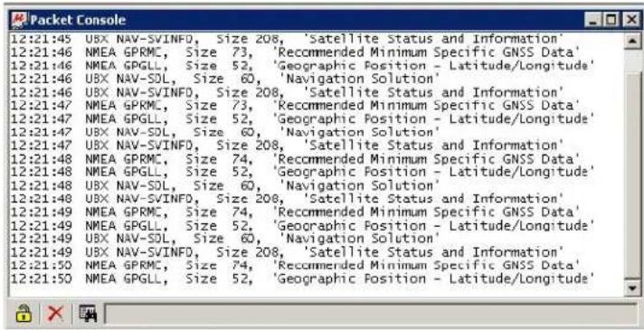Select the 12:21:46 UBX NAV-SOL line

pos(225,79)
